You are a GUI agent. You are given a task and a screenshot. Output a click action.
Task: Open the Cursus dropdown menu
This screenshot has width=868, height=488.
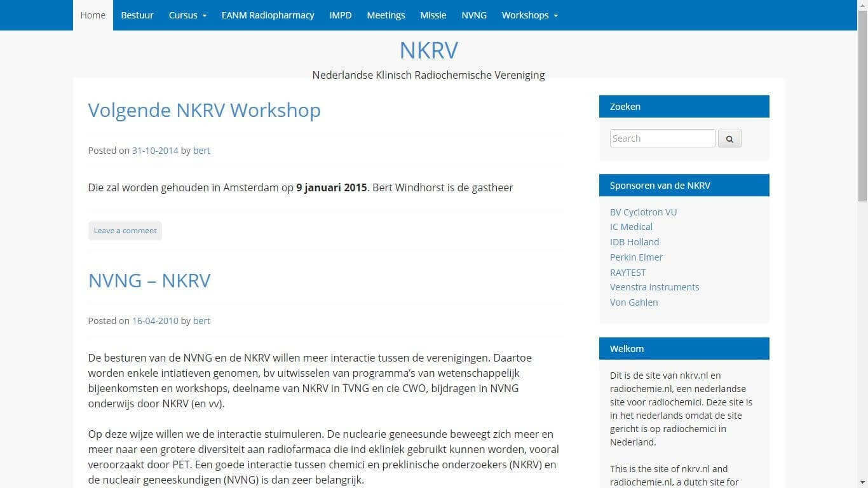point(183,15)
